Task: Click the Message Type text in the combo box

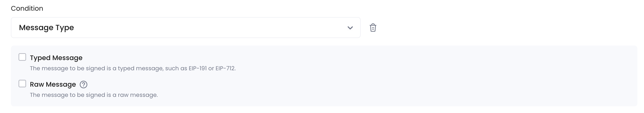Action: click(47, 28)
